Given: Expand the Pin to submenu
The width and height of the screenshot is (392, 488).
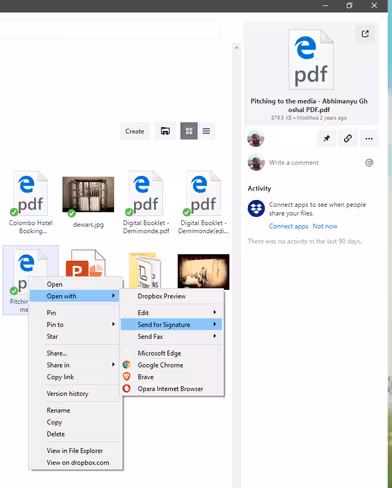Looking at the screenshot, I should click(x=75, y=324).
